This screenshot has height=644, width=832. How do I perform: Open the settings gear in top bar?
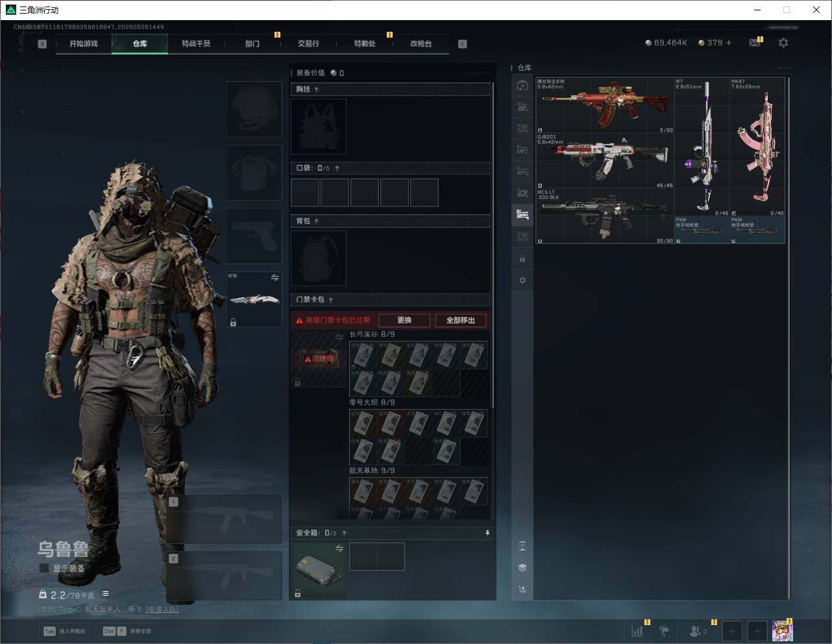[x=783, y=43]
